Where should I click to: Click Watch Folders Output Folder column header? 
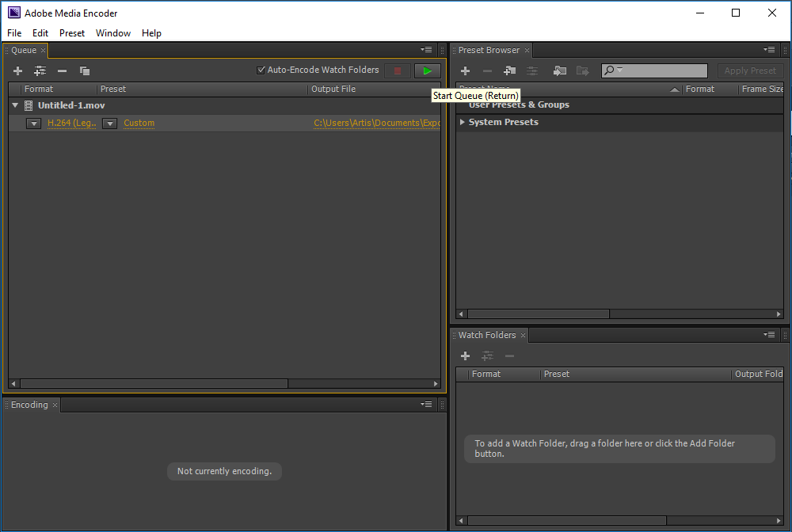coord(759,374)
